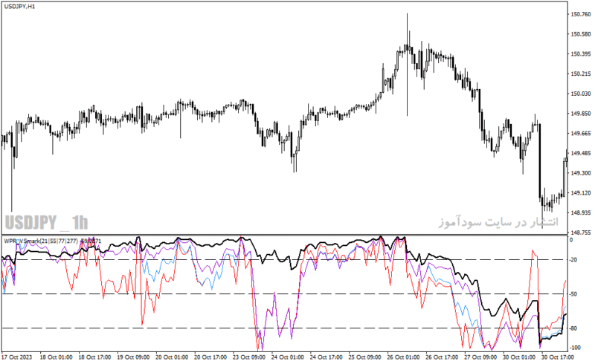Select the 149.300 price level
Viewport: 595px width, 364px height.
click(x=581, y=173)
